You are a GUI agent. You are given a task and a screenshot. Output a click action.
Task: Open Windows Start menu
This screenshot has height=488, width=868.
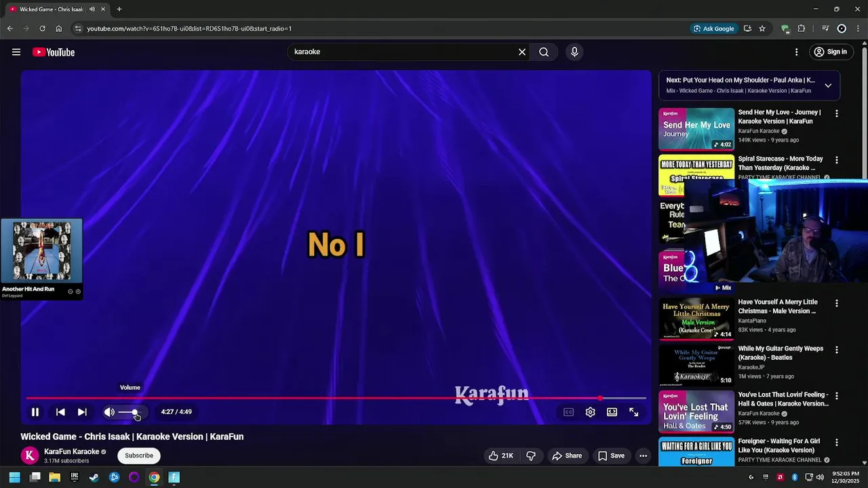point(14,477)
